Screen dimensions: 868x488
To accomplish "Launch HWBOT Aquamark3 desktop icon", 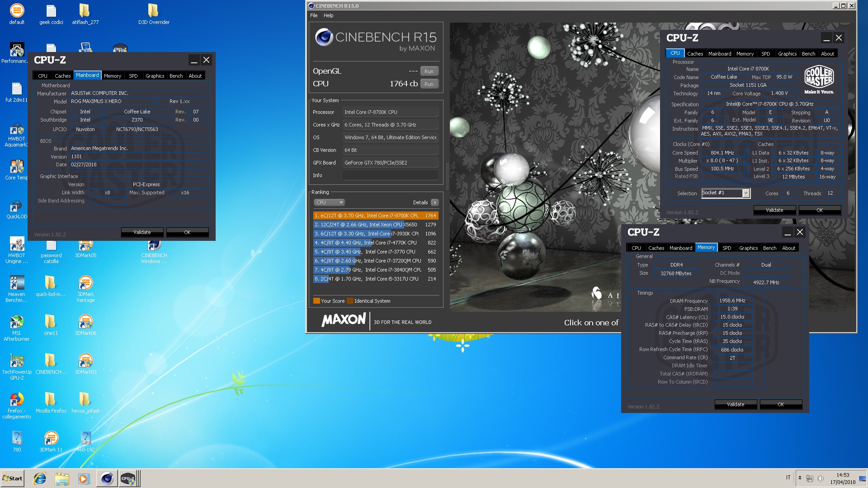I will click(17, 134).
